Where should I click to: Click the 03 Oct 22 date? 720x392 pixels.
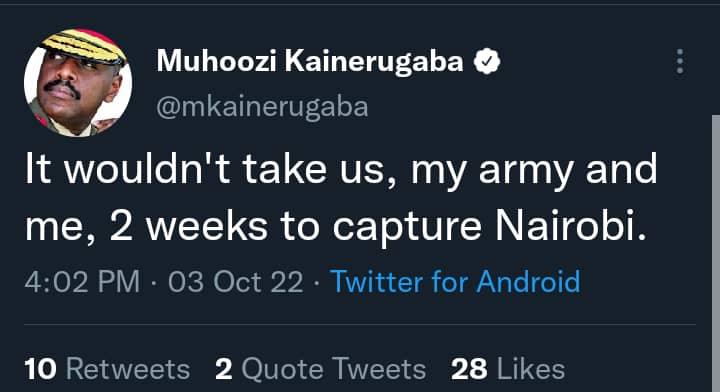tap(236, 281)
